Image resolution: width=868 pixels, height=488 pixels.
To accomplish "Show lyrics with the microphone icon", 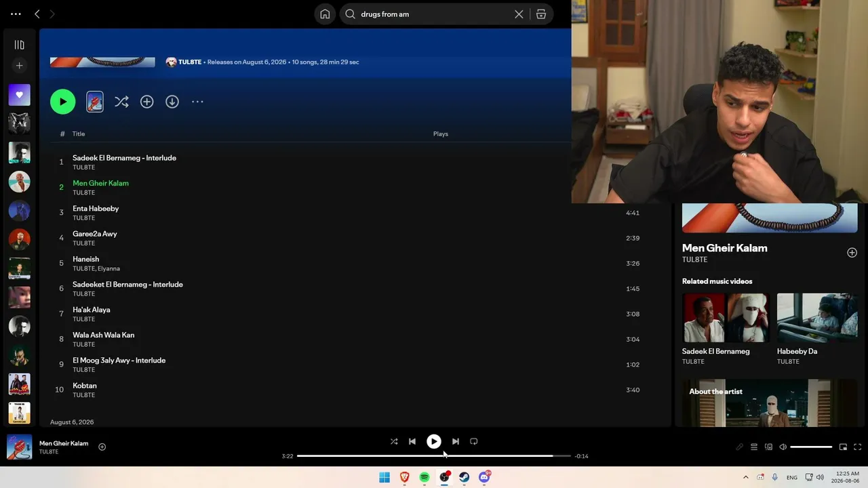I will click(739, 447).
